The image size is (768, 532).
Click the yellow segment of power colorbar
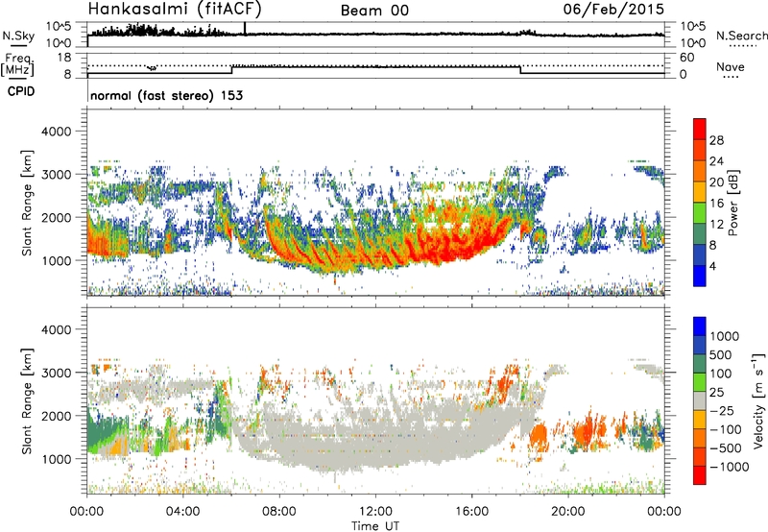tap(700, 192)
